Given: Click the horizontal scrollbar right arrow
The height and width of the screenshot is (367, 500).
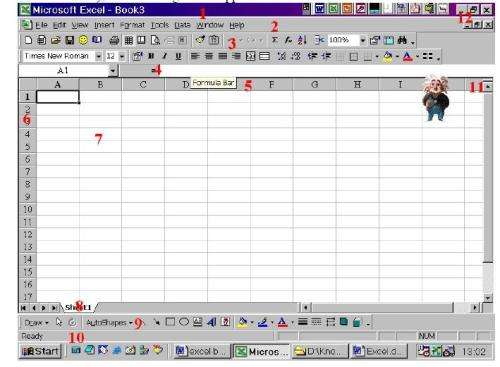Looking at the screenshot, I should [474, 307].
